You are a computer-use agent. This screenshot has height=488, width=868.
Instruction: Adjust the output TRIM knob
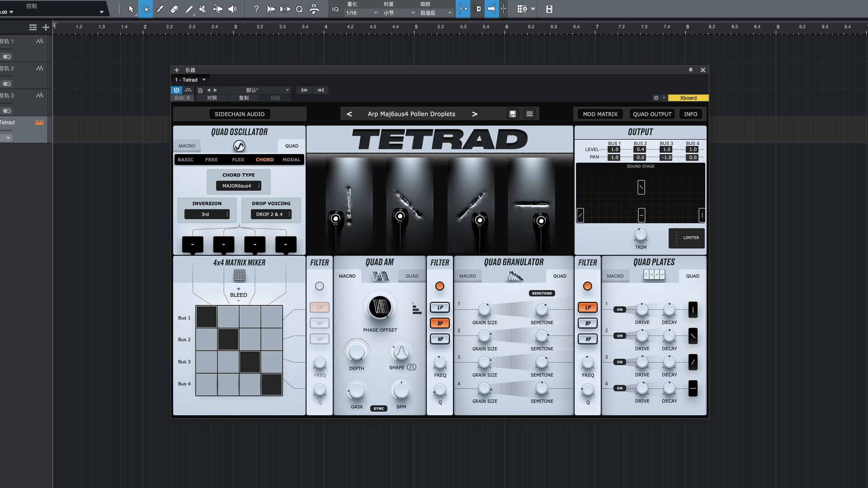(x=641, y=235)
